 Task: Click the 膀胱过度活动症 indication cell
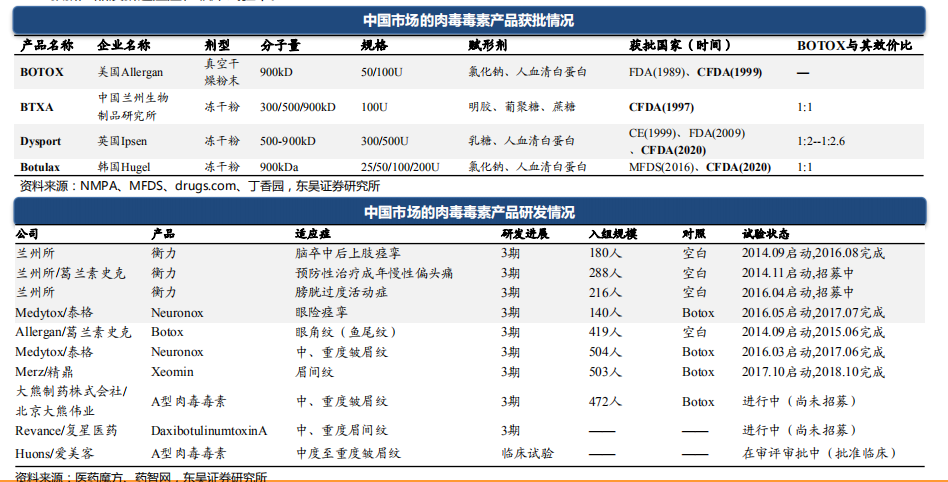click(342, 292)
